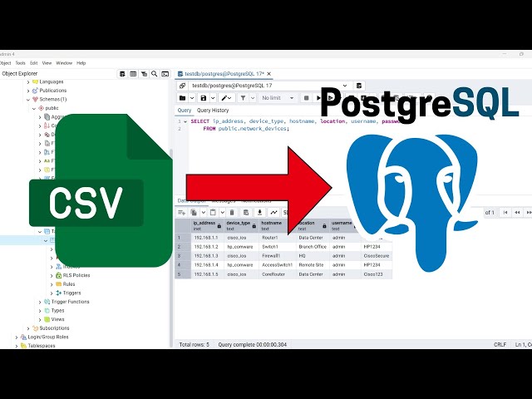This screenshot has width=532, height=399.
Task: Open the Window menu
Action: coord(64,63)
